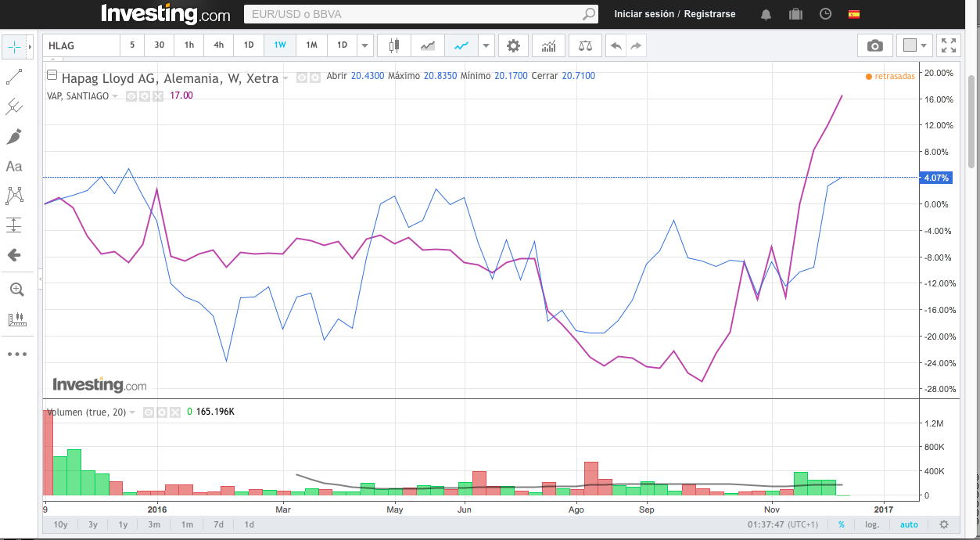Toggle the auto scale mode
Screen dimensions: 980x540
tap(909, 524)
